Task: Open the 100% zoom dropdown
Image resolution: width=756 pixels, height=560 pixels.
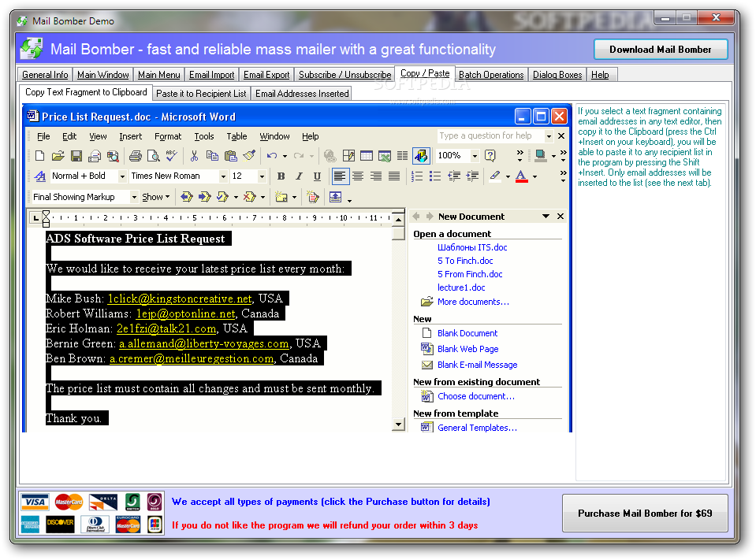Action: point(475,156)
